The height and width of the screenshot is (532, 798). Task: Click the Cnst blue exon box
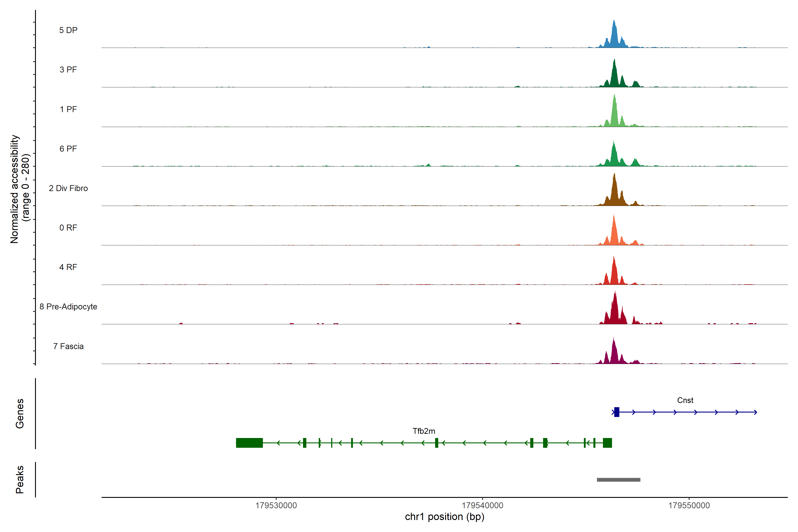pyautogui.click(x=616, y=412)
